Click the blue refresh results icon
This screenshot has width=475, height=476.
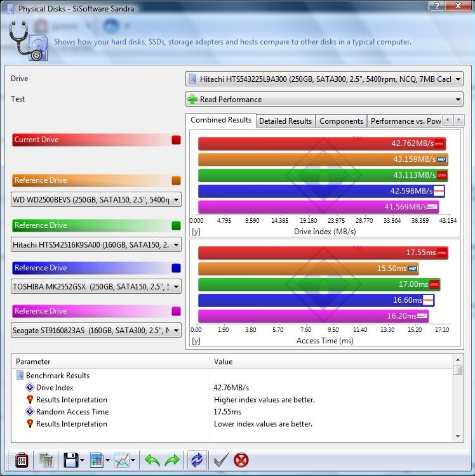coord(197,460)
